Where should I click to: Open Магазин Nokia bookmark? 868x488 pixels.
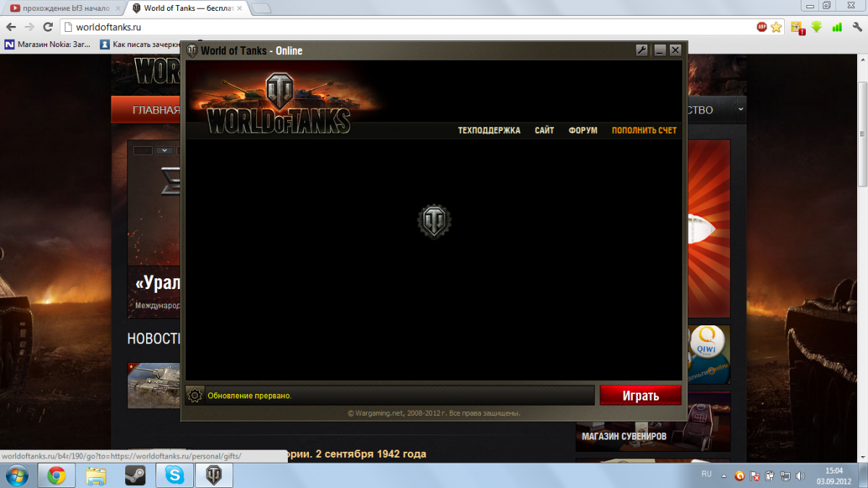point(48,44)
